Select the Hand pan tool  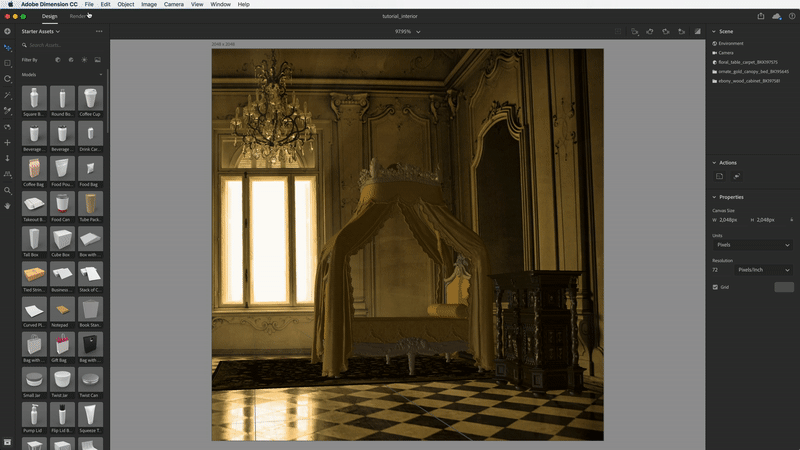click(8, 205)
